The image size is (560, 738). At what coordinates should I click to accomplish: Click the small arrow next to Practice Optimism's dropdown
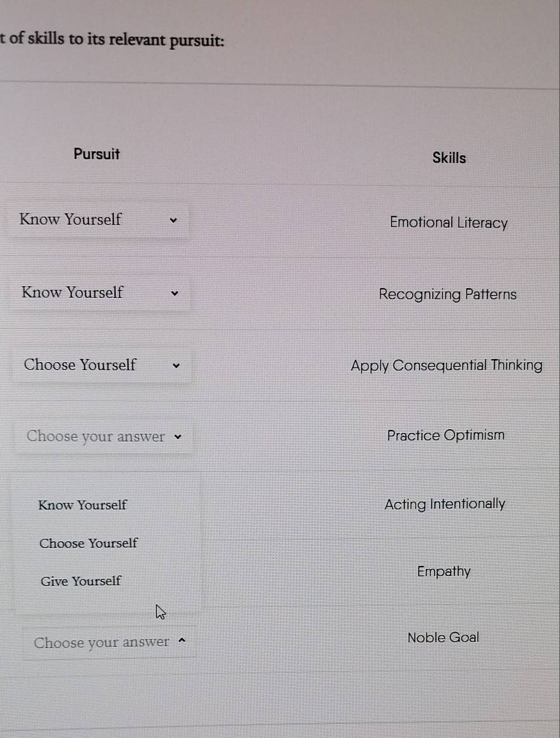(178, 437)
